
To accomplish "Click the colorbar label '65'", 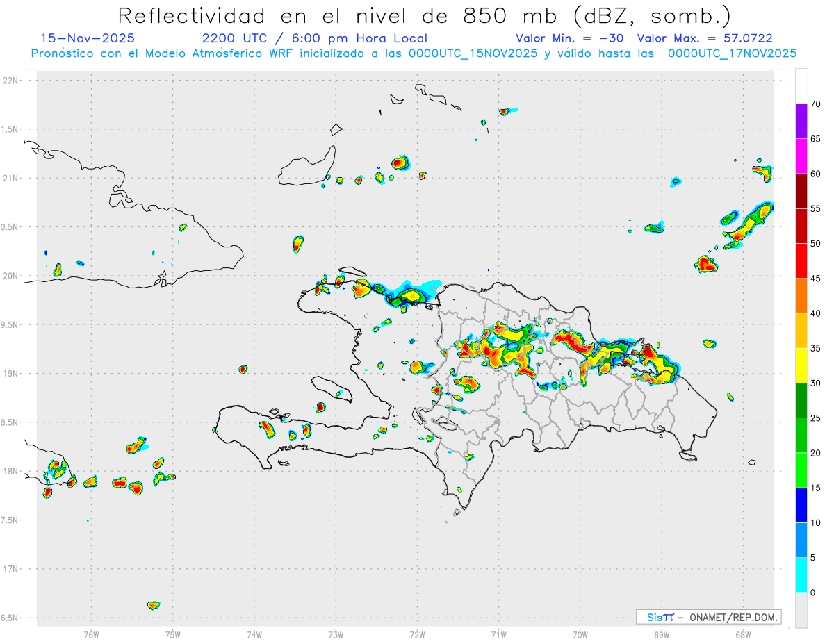I will pos(815,139).
